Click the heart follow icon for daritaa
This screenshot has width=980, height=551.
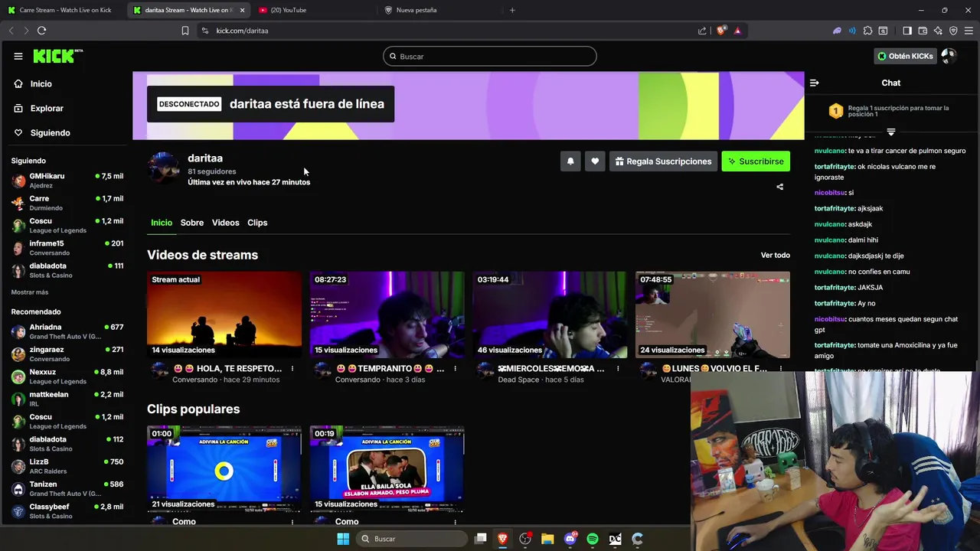pyautogui.click(x=595, y=161)
